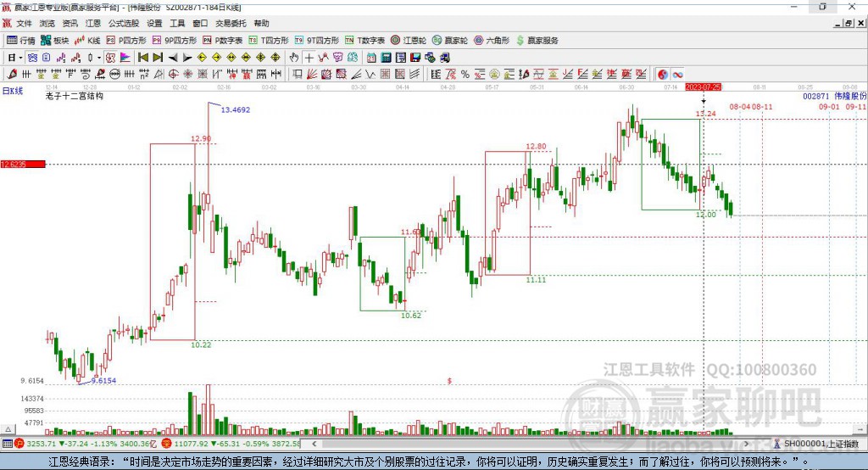Open the 设置 menu
The width and height of the screenshot is (868, 470).
coord(154,23)
